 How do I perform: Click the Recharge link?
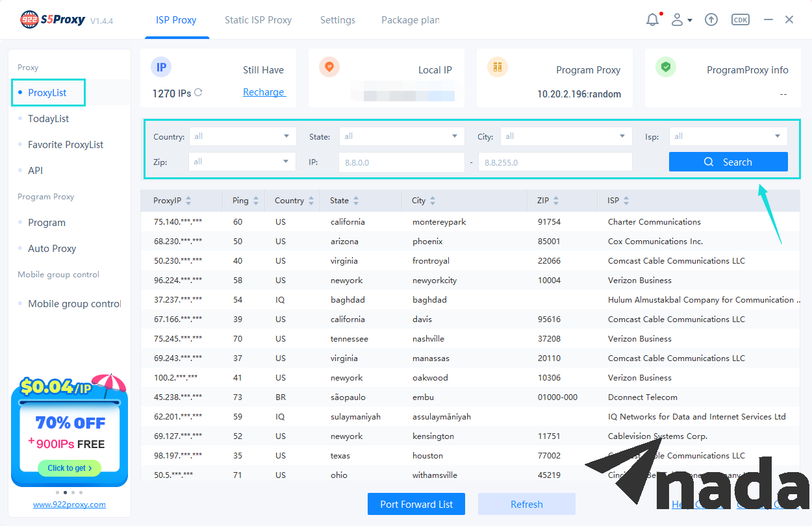[x=264, y=92]
